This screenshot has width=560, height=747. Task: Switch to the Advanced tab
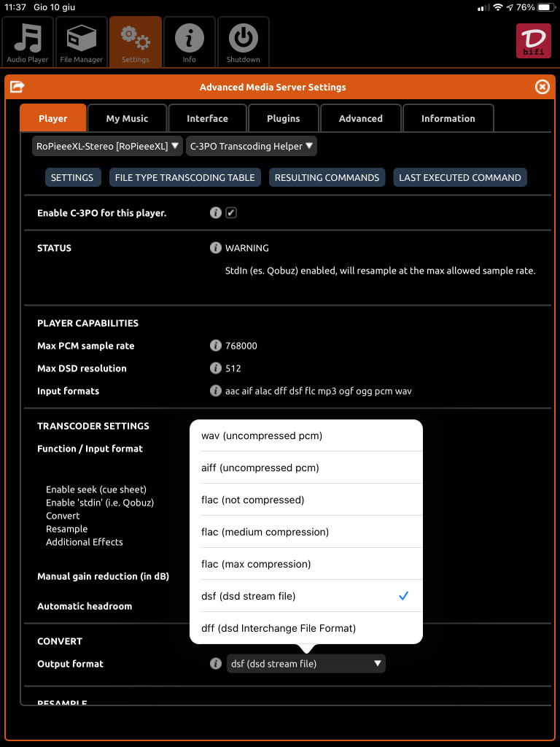pos(360,118)
